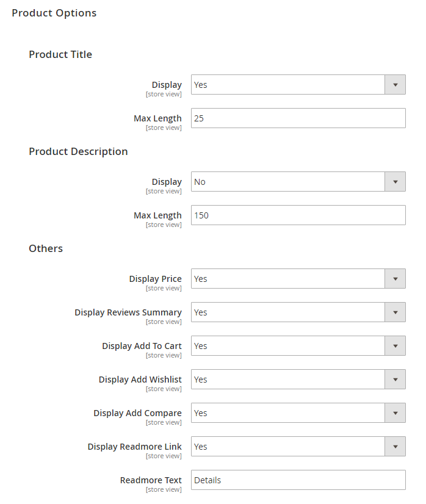The height and width of the screenshot is (504, 426).
Task: Open the Display Add To Cart dropdown
Action: tap(298, 346)
